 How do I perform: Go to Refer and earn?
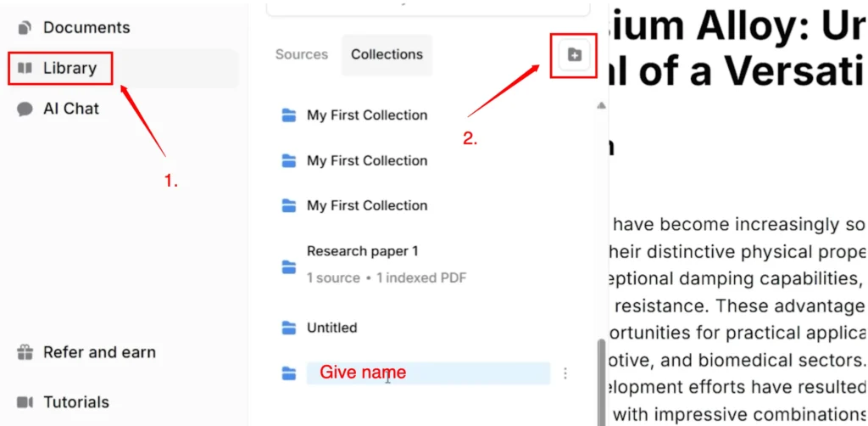tap(99, 352)
